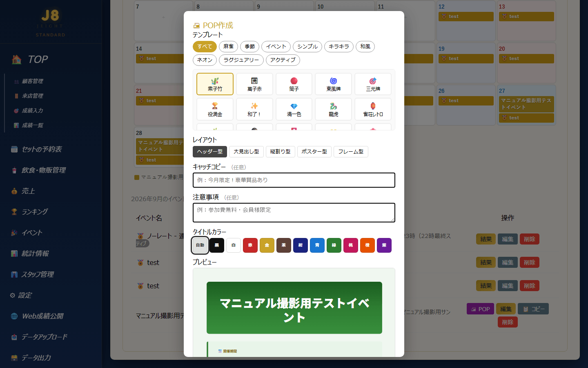This screenshot has height=368, width=588.
Task: Pick the purple title color swatch
Action: (x=384, y=245)
